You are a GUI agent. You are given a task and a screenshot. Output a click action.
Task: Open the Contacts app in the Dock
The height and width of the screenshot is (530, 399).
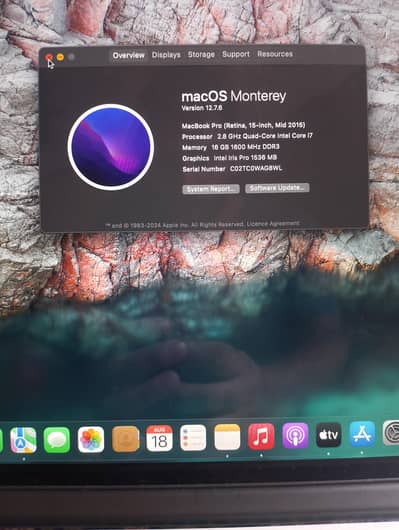point(125,439)
